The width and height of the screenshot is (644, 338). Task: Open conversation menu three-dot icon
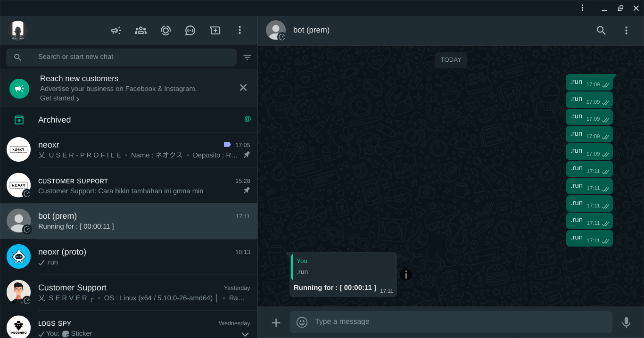[x=626, y=31]
